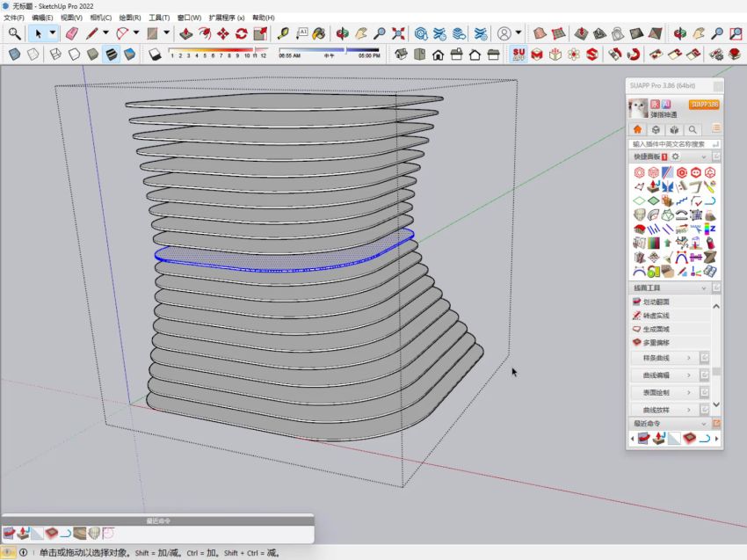Select the Text label tool

tap(301, 33)
